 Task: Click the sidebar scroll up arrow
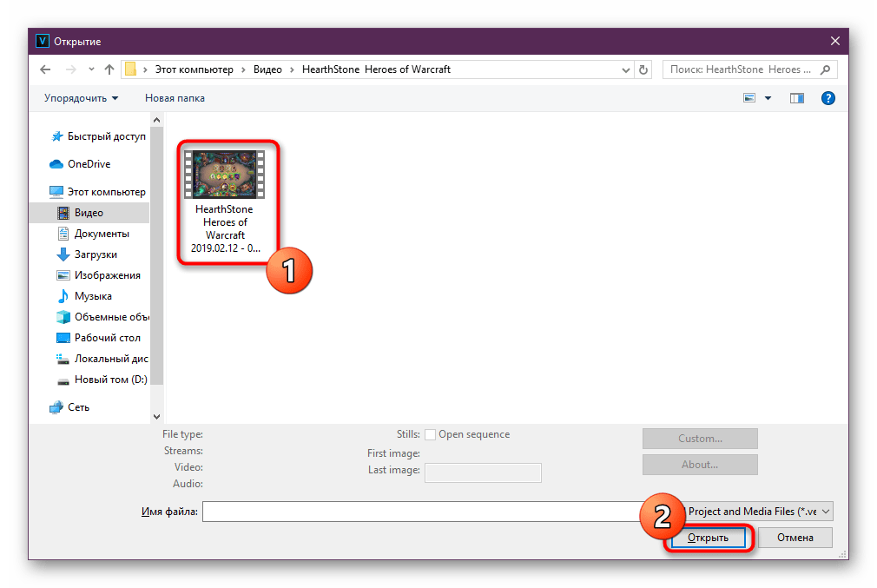tap(156, 120)
